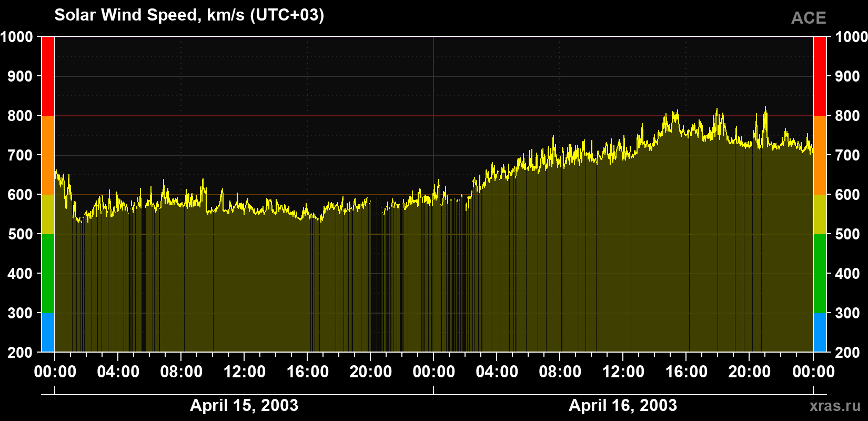The image size is (868, 421).
Task: Click the green color band on left scale
Action: click(48, 274)
